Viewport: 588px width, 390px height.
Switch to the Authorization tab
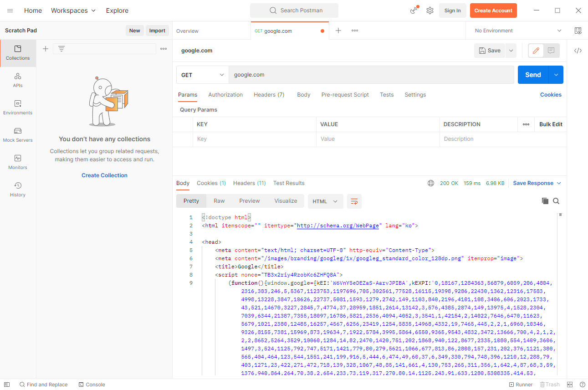225,95
